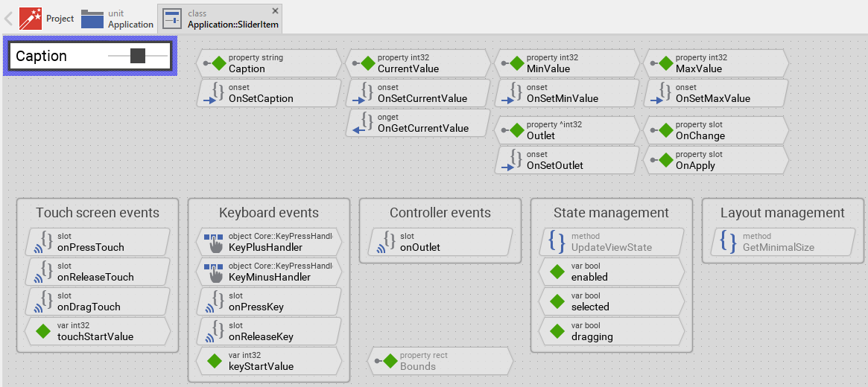Click the Touch screen events group title

click(98, 213)
